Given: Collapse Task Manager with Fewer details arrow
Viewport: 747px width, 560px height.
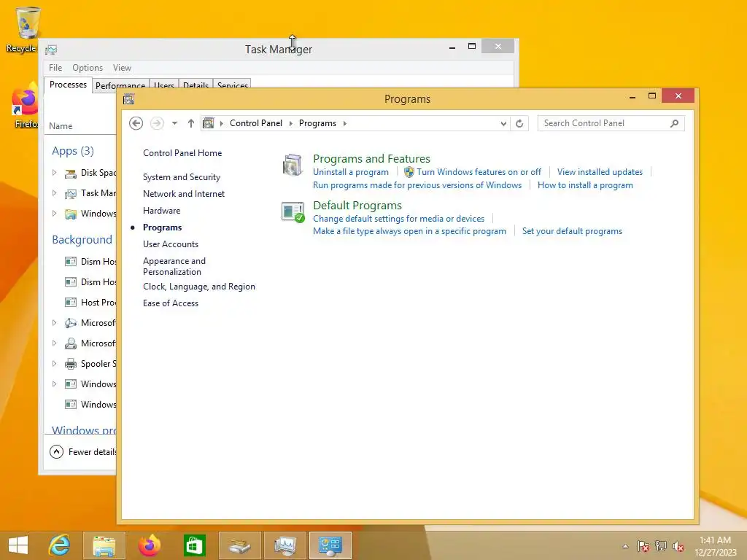Looking at the screenshot, I should tap(56, 451).
